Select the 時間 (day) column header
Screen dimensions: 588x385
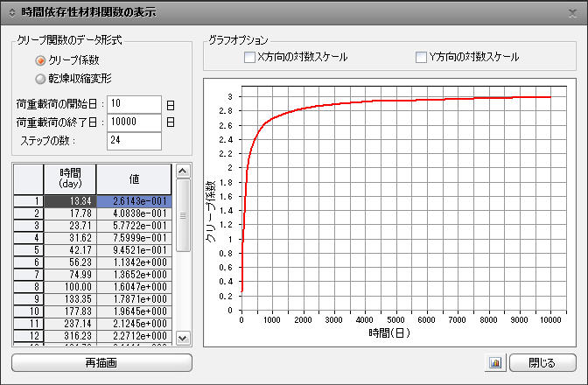[70, 178]
